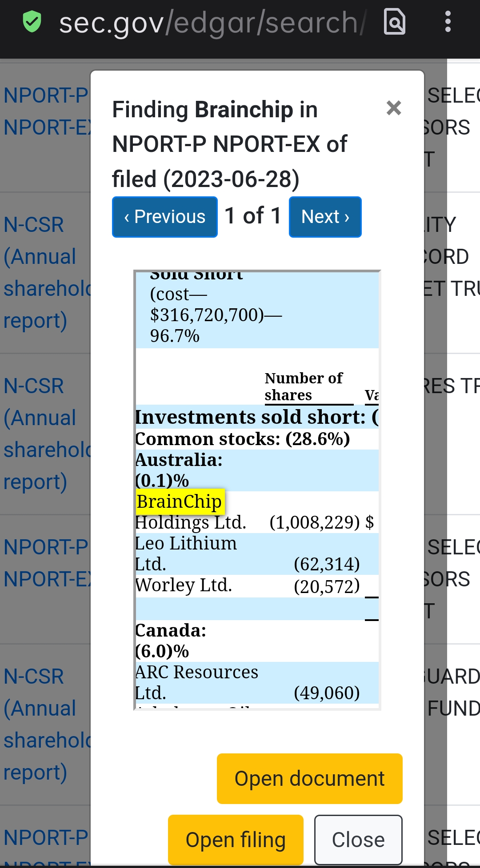Click the highlighted BrainChip text
480x868 pixels.
point(180,501)
